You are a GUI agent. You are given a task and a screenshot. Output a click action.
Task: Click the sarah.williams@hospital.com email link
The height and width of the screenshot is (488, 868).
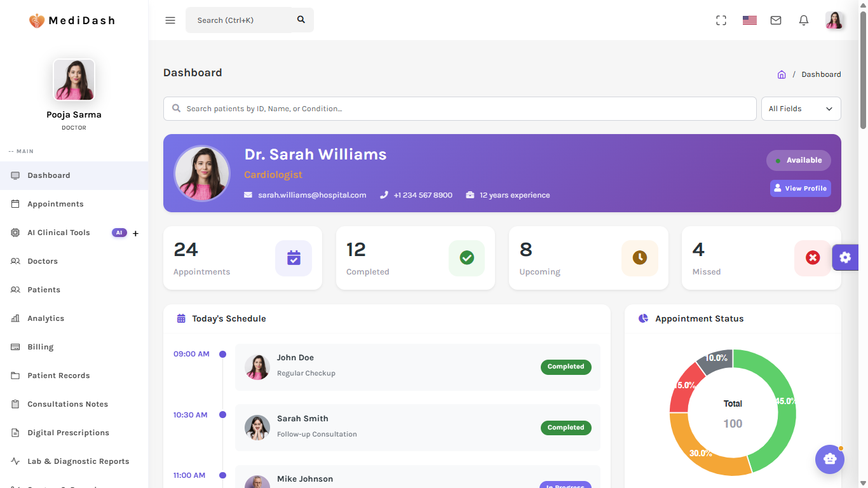click(312, 195)
